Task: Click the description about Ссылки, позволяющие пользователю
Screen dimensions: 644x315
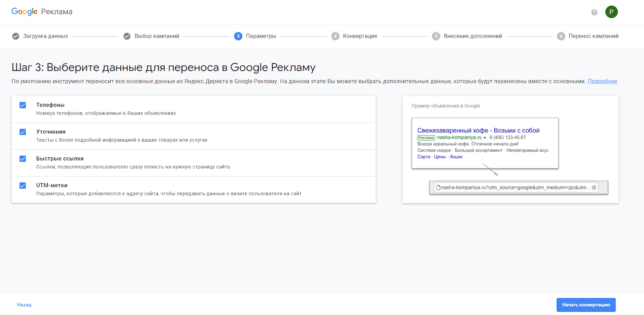Action: 133,167
